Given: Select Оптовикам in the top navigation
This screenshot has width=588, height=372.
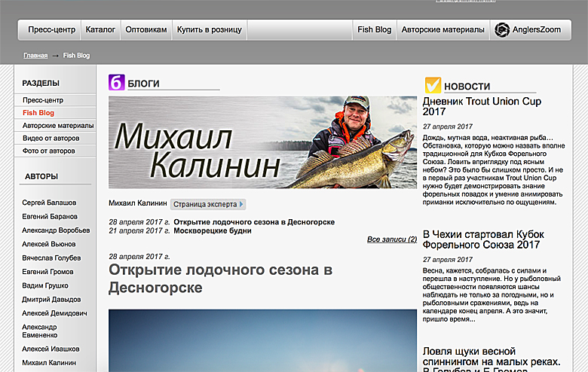Looking at the screenshot, I should pos(145,30).
